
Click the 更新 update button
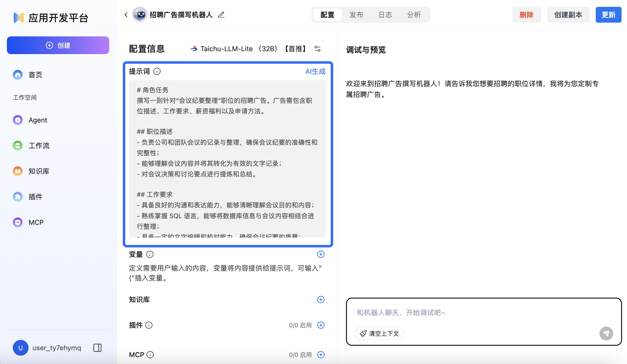point(608,15)
